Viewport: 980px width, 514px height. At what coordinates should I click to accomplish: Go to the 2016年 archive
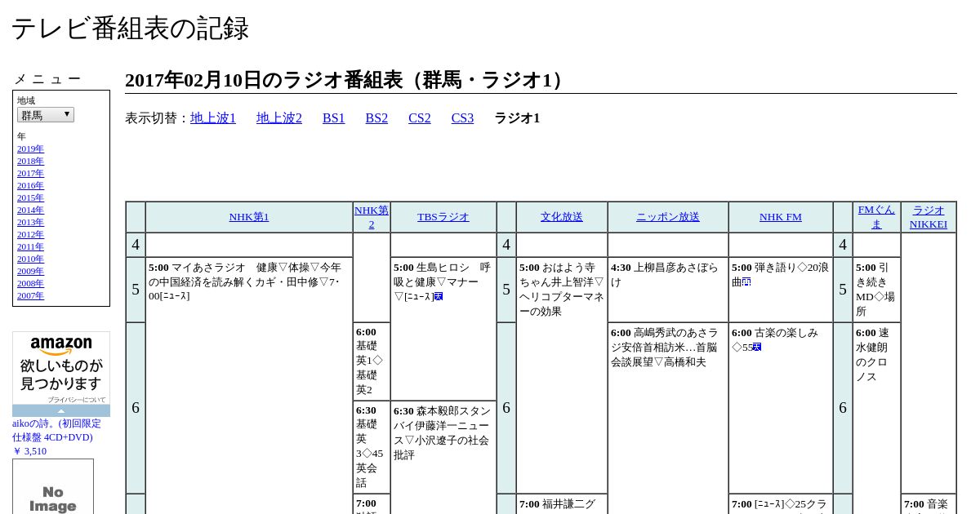[x=30, y=186]
